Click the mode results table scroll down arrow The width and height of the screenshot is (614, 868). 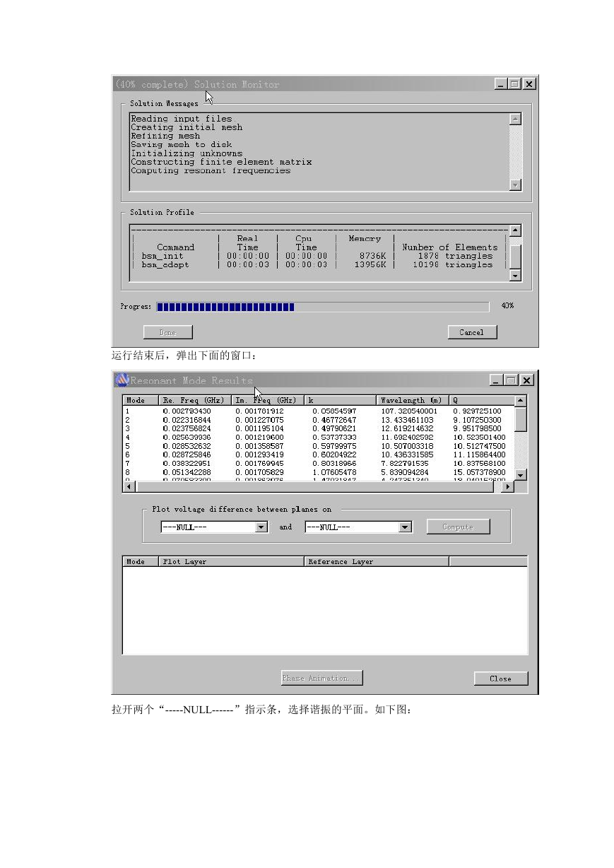pyautogui.click(x=521, y=475)
